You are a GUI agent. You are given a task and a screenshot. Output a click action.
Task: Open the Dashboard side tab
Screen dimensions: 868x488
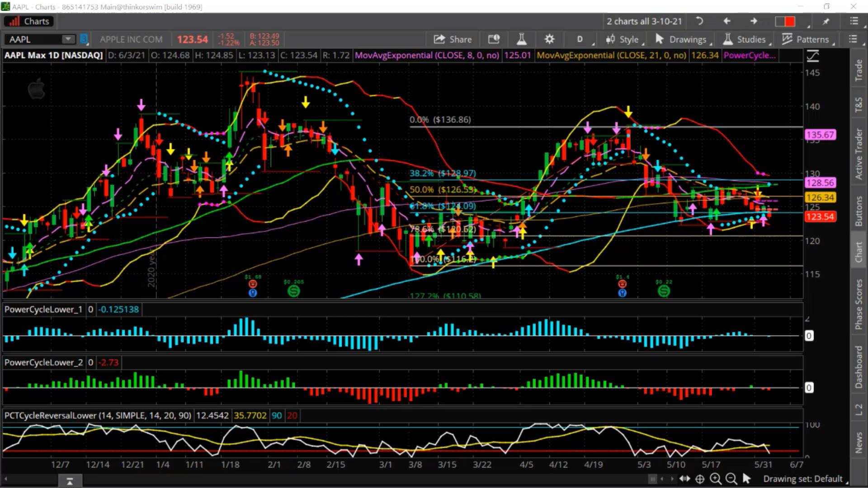click(x=858, y=367)
